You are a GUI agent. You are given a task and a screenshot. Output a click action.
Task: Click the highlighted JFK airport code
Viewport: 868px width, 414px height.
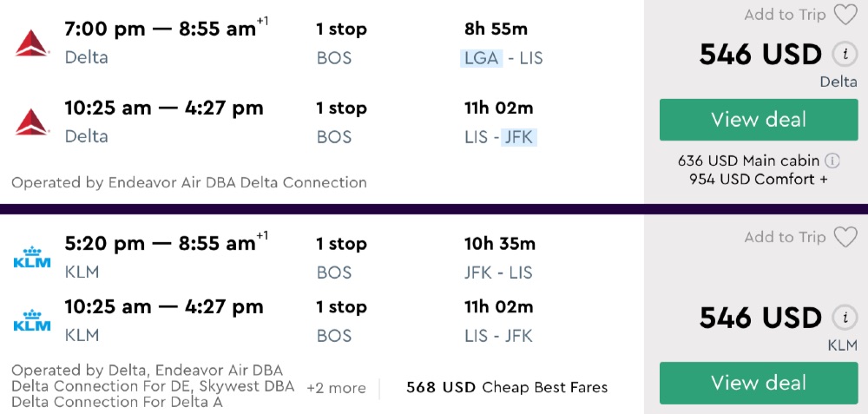click(x=518, y=137)
